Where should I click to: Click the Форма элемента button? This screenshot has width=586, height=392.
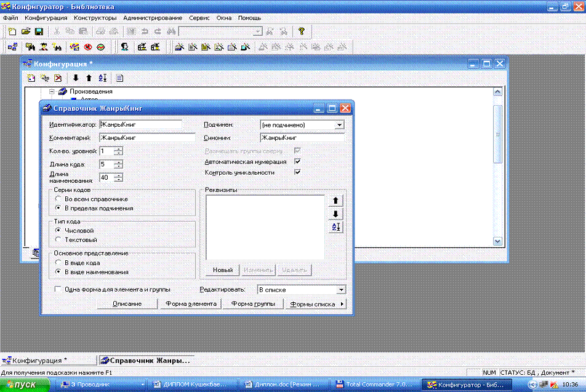(189, 304)
